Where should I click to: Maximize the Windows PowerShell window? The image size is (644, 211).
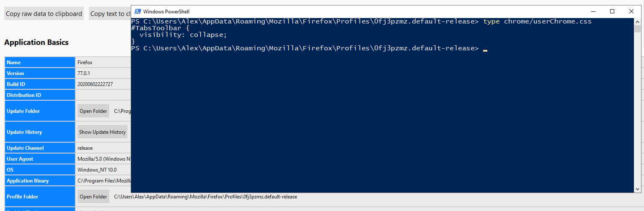click(x=612, y=11)
